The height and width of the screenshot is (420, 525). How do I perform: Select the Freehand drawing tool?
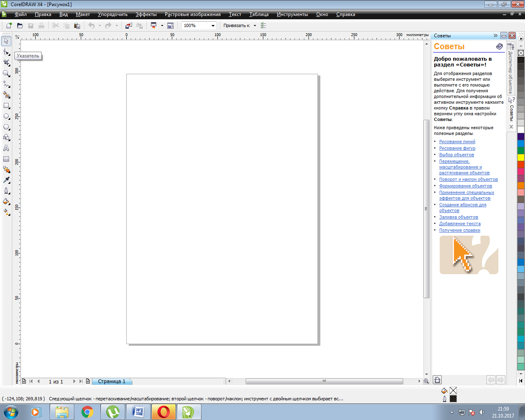pos(6,84)
